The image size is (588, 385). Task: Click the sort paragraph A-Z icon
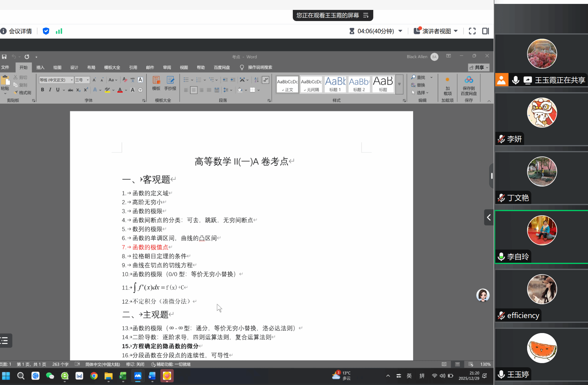coord(256,80)
